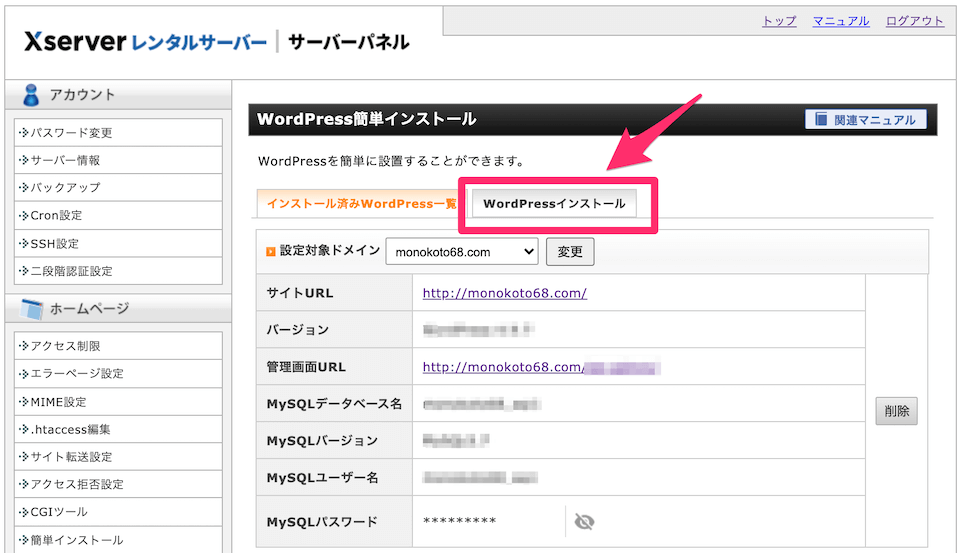Open 簡単インストール in sidebar
This screenshot has width=960, height=553.
[118, 540]
